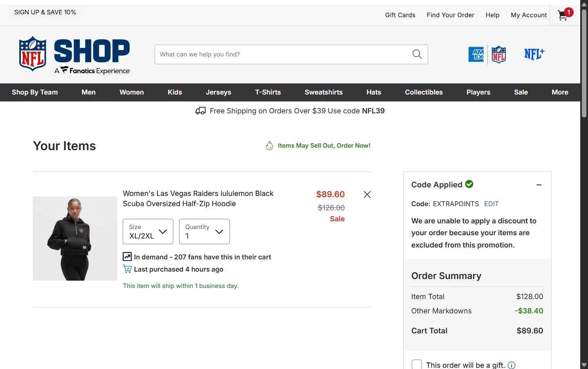Open the American Express NFL icon
This screenshot has height=369, width=588.
476,54
